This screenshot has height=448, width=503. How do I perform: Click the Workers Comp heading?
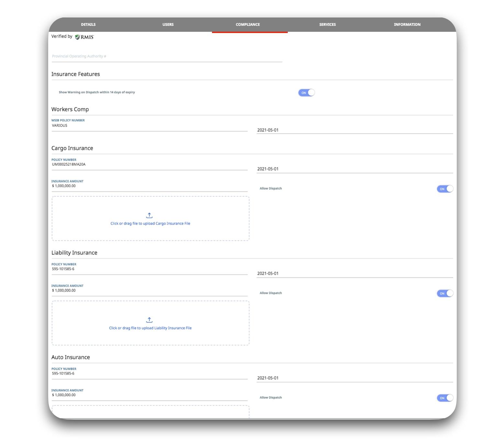click(70, 109)
